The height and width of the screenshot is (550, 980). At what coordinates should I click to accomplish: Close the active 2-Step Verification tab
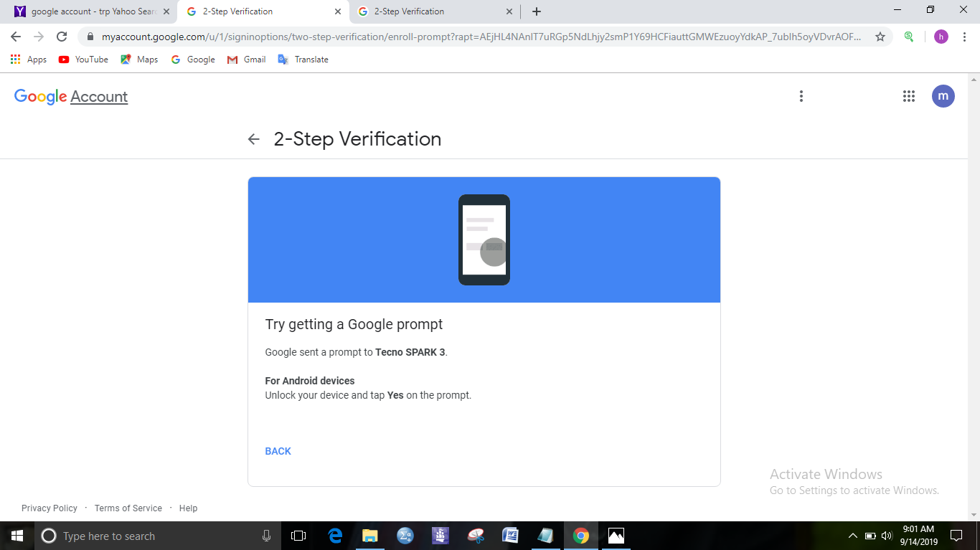click(338, 11)
